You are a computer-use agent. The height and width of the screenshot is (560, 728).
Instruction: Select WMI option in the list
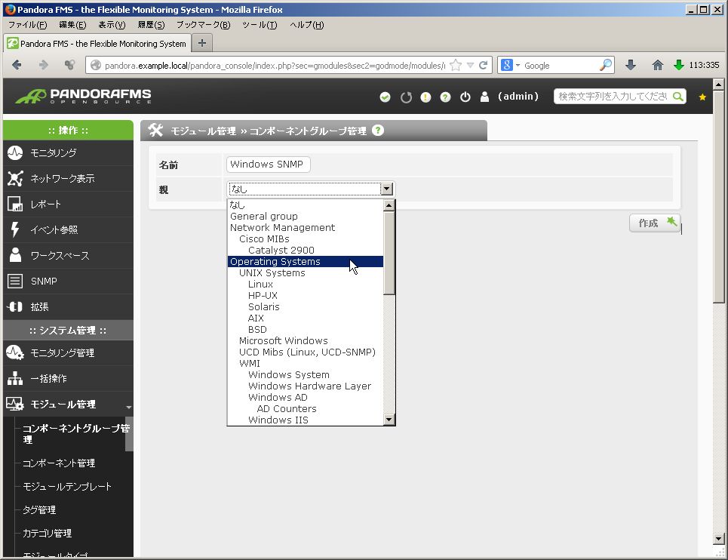pos(306,364)
